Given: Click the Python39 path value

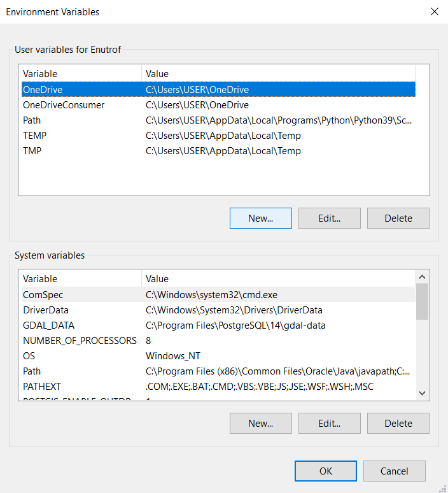Looking at the screenshot, I should click(x=279, y=120).
